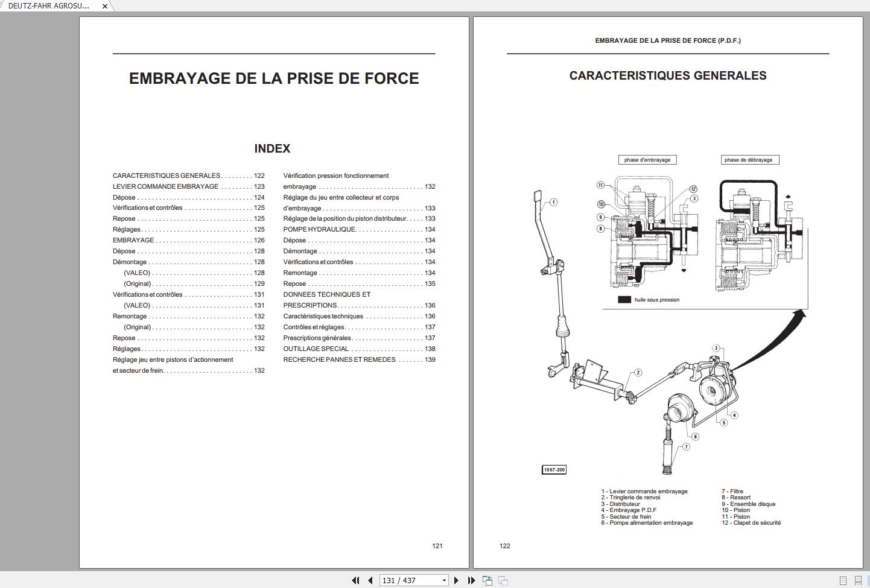This screenshot has width=870, height=588.
Task: Jump to the last page
Action: [x=471, y=580]
